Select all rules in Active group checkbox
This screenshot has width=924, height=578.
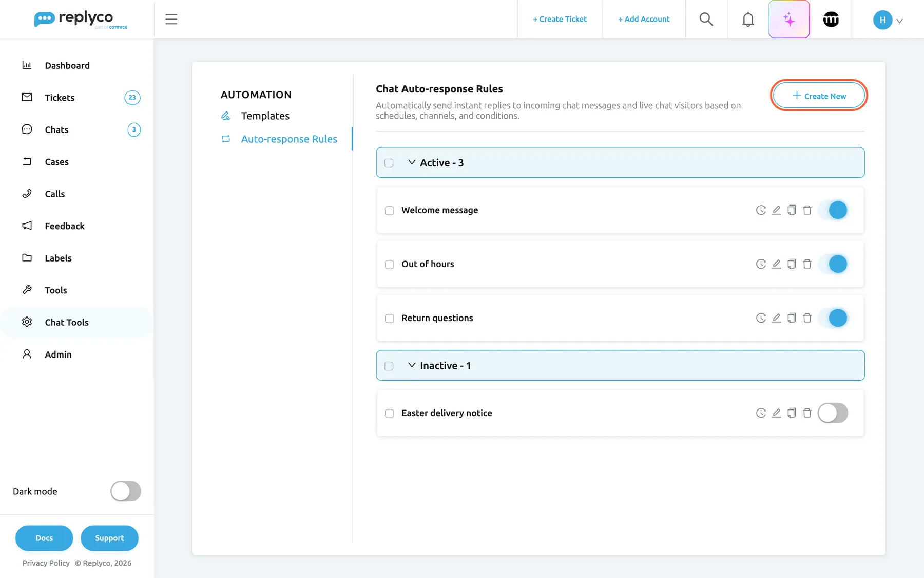tap(389, 163)
